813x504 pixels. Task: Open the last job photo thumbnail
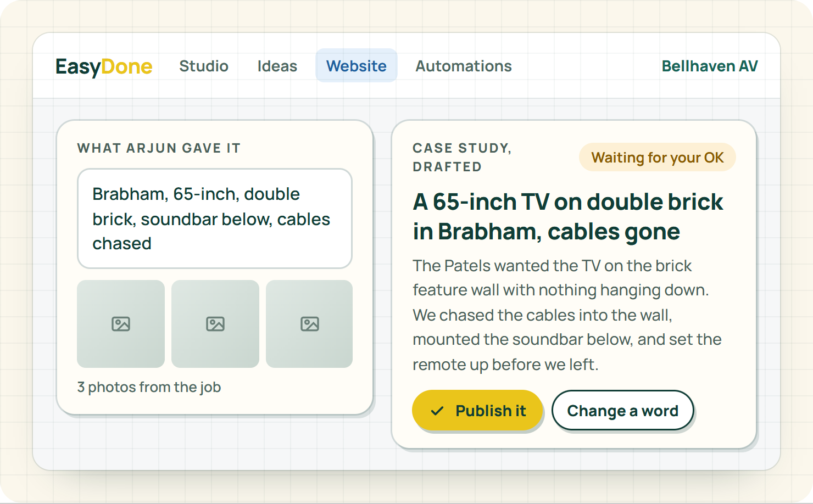pos(309,324)
